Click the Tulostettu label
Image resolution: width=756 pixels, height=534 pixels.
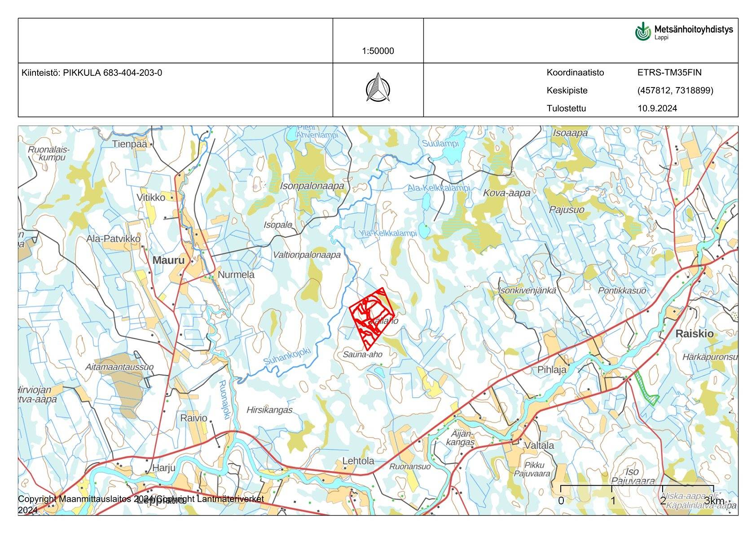coord(566,109)
